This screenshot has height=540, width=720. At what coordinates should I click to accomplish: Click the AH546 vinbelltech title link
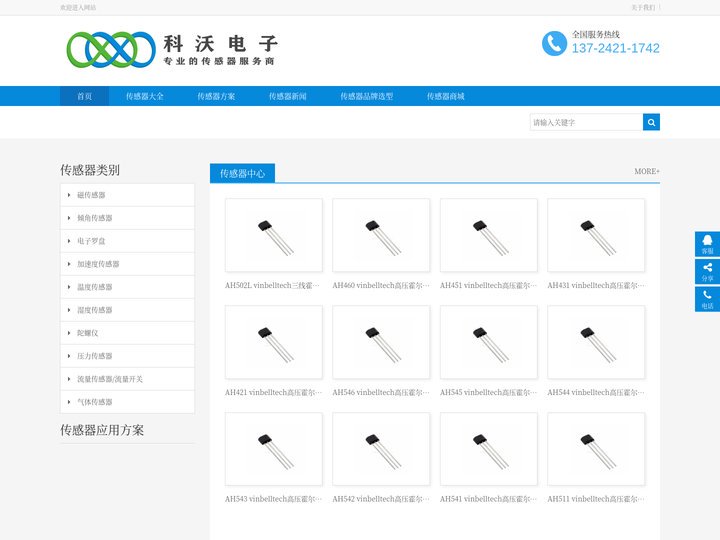(381, 392)
